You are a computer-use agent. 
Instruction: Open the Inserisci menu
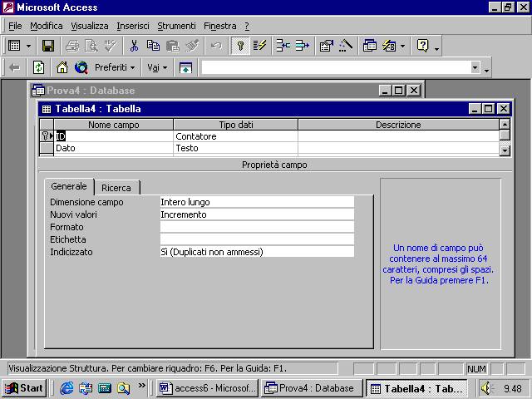pyautogui.click(x=133, y=26)
